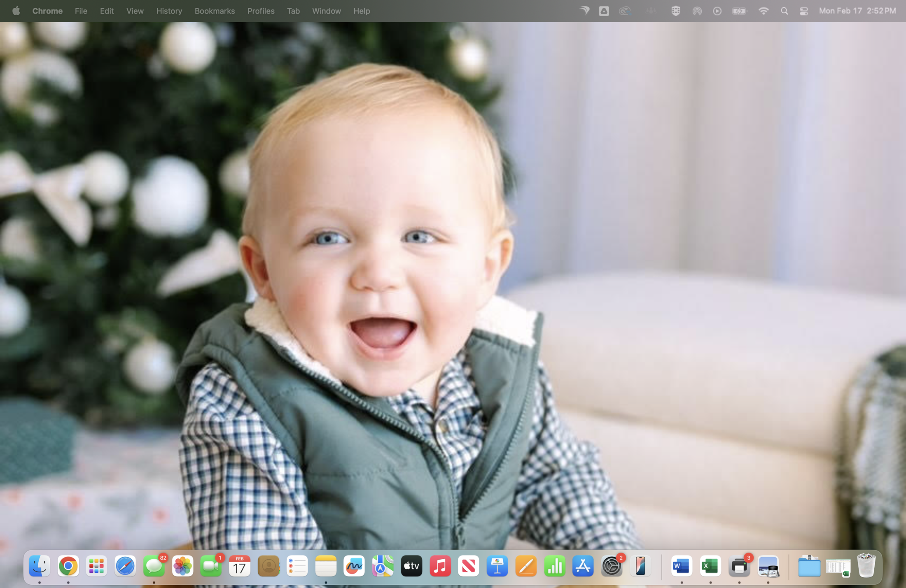
Task: Open the Wi-Fi menu
Action: (764, 11)
